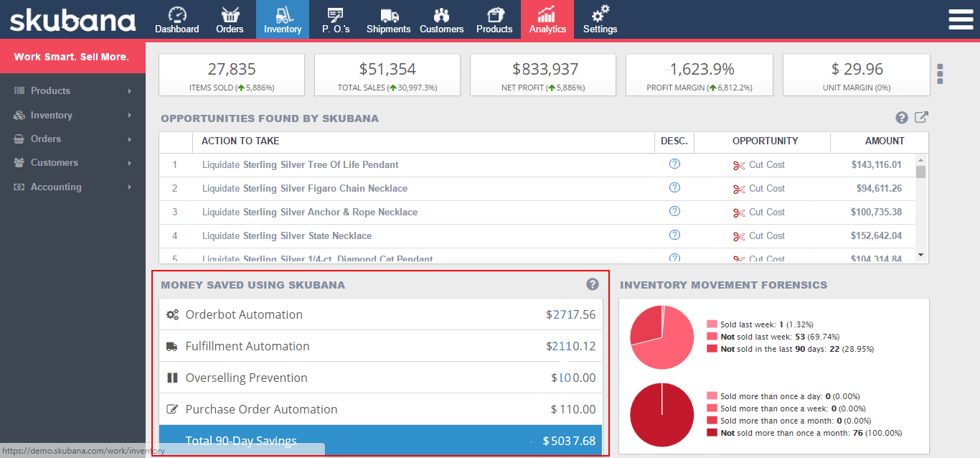The height and width of the screenshot is (458, 980).
Task: Open the Settings tab
Action: tap(600, 19)
